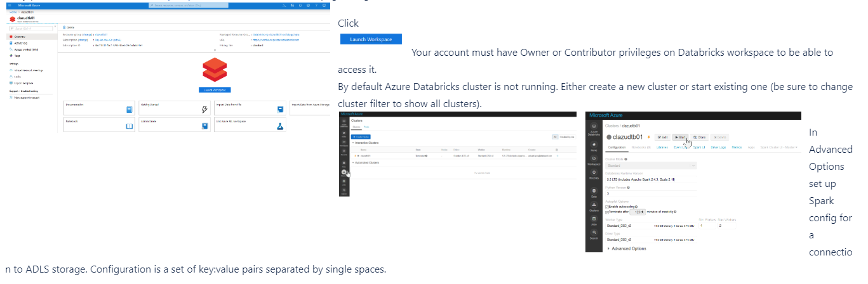Open Azure portal settings gear
868x284 pixels.
point(309,5)
